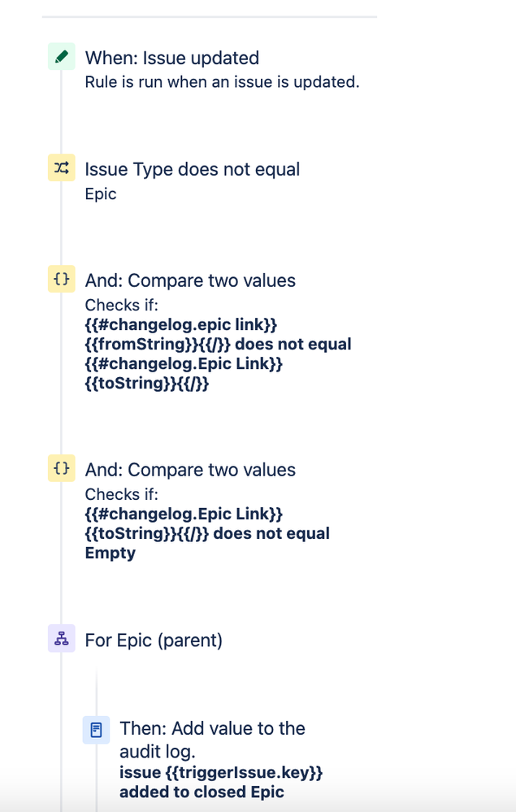This screenshot has height=812, width=516.
Task: Click the "Epic" value under Issue Type condition
Action: point(101,193)
